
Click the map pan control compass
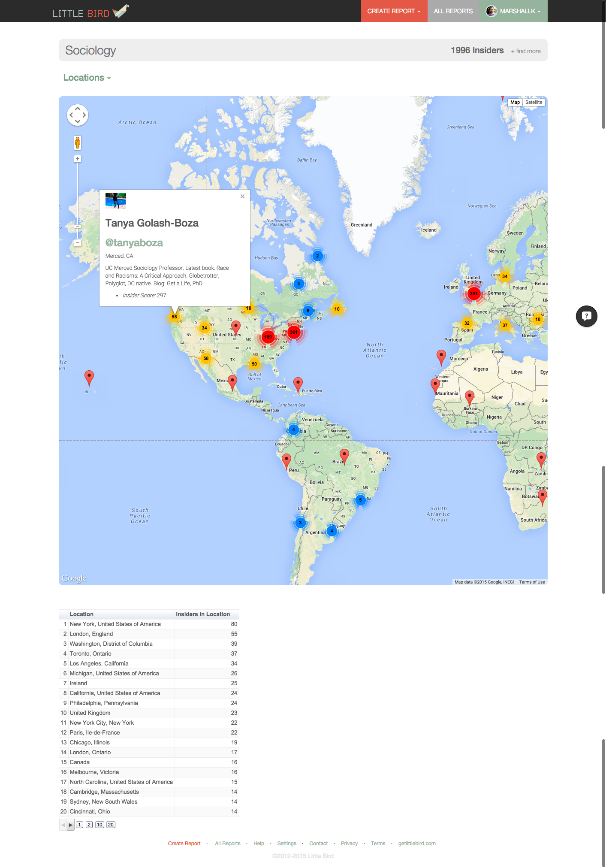78,115
